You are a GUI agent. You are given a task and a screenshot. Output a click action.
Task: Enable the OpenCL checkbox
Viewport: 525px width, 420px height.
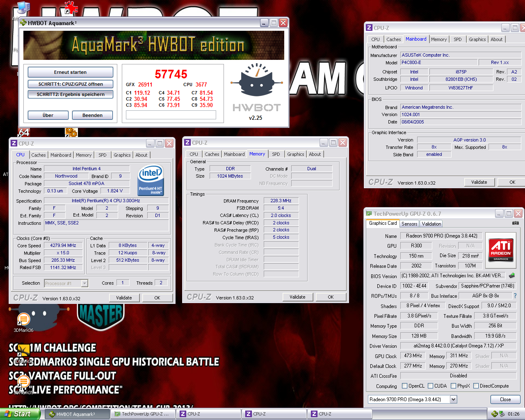[x=405, y=386]
